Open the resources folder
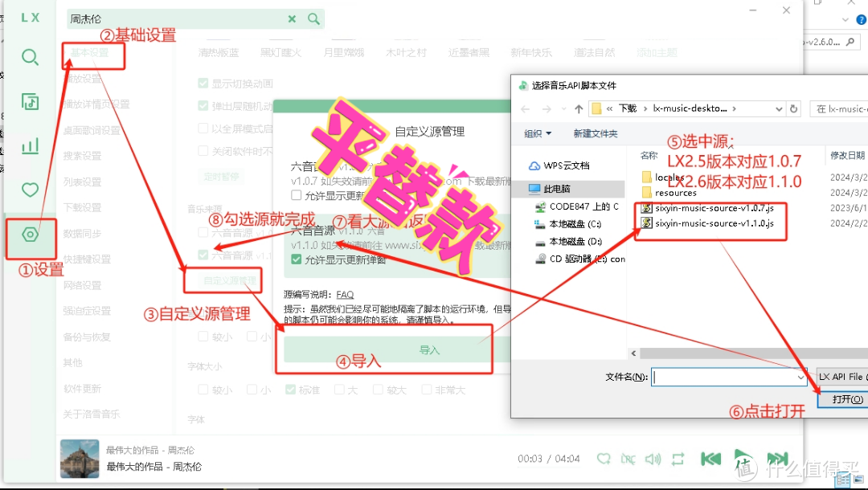The width and height of the screenshot is (868, 490). (x=669, y=193)
